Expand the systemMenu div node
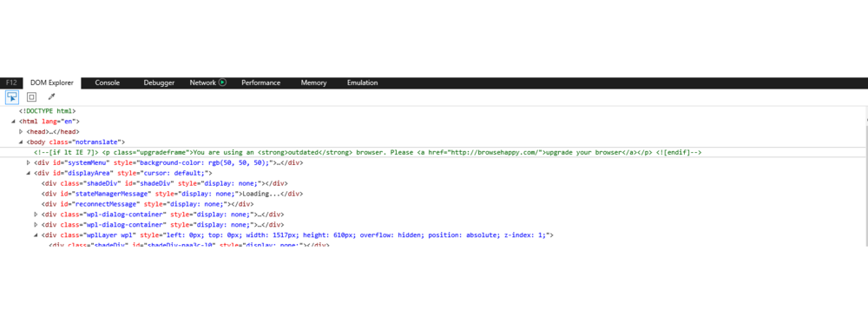 point(29,162)
